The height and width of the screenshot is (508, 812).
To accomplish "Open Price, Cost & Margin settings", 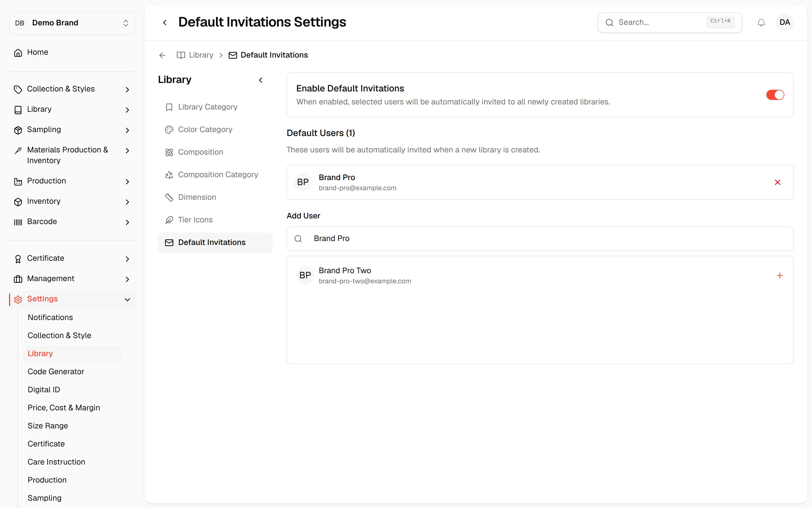I will (x=64, y=408).
